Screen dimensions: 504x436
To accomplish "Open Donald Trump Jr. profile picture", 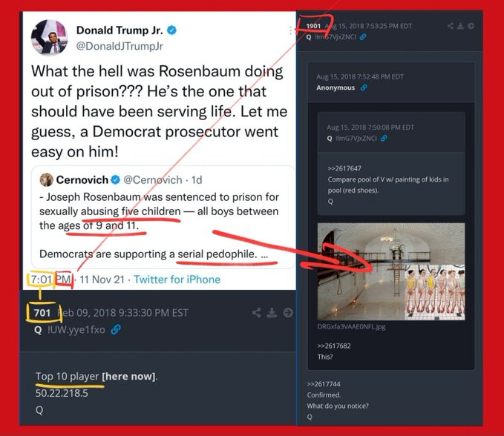I will [50, 37].
